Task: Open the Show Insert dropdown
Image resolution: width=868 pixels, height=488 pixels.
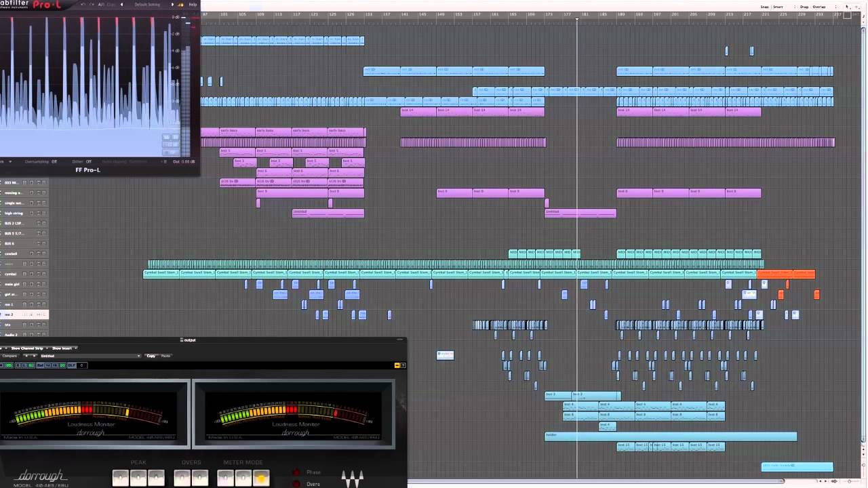Action: tap(64, 348)
